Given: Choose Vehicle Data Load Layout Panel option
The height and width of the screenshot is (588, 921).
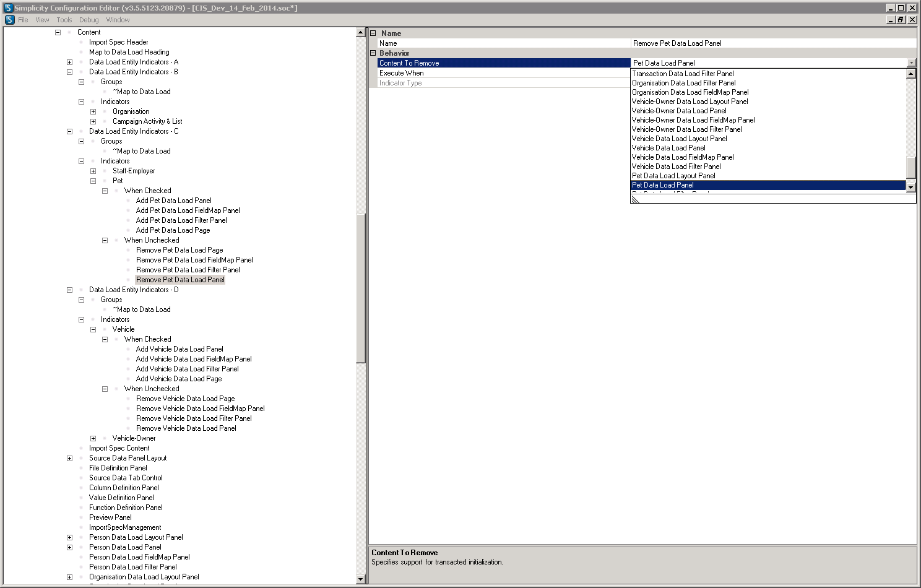Looking at the screenshot, I should [x=768, y=139].
